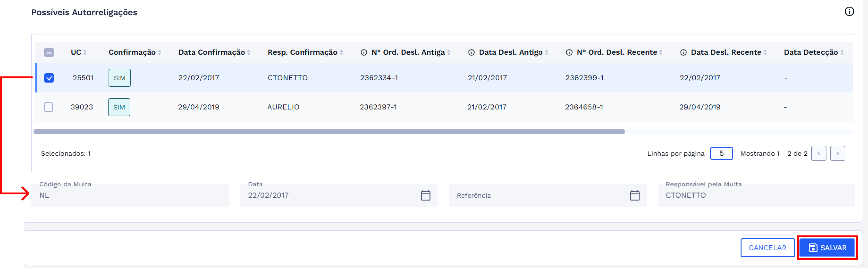Click info icon next to Nº Ord. Desl. Recente

(x=569, y=53)
